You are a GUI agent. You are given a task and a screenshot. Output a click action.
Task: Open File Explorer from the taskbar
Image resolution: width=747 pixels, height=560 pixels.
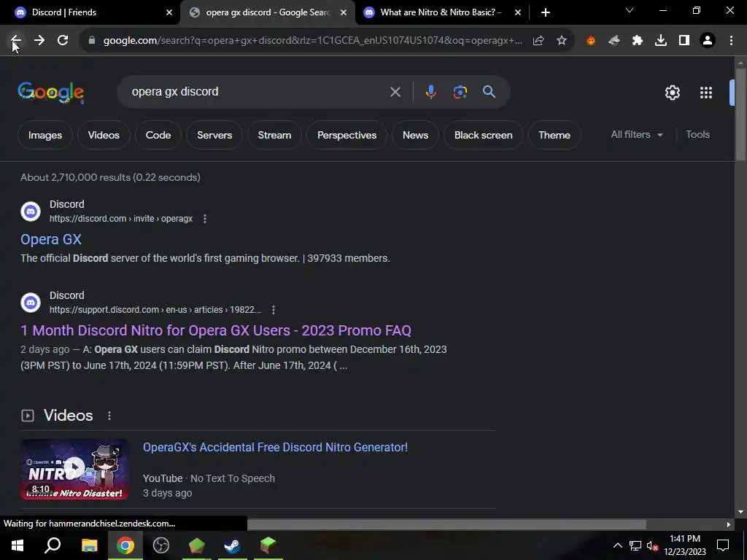90,545
